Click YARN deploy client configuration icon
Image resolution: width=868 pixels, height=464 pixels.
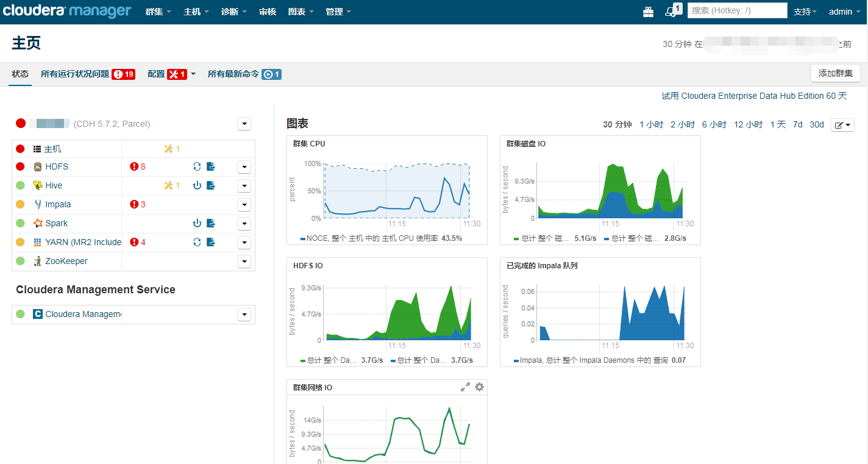(211, 242)
